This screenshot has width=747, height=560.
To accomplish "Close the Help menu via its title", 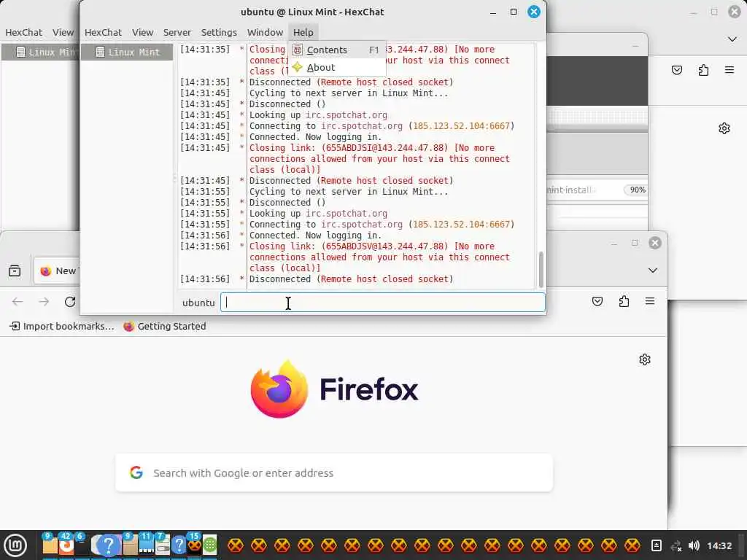I will point(303,32).
